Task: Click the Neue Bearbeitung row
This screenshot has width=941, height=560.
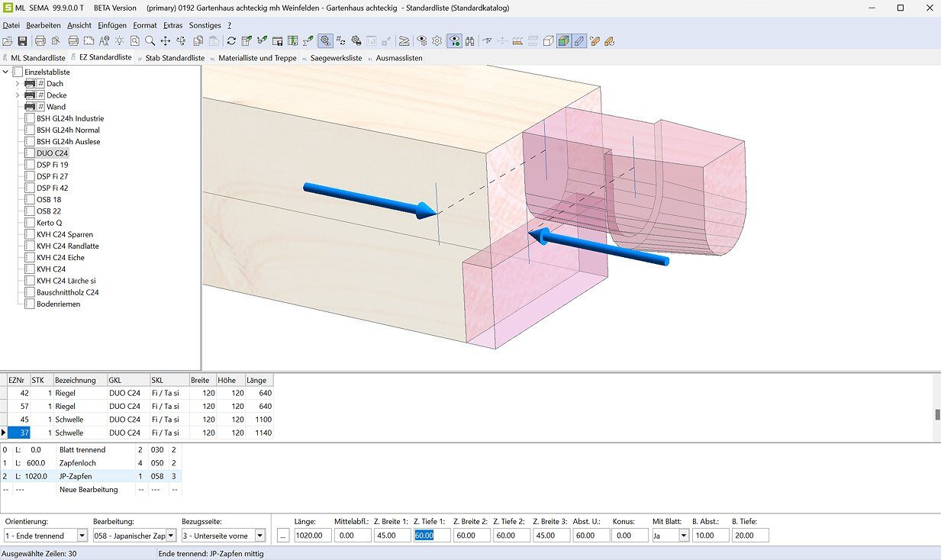Action: click(x=91, y=489)
